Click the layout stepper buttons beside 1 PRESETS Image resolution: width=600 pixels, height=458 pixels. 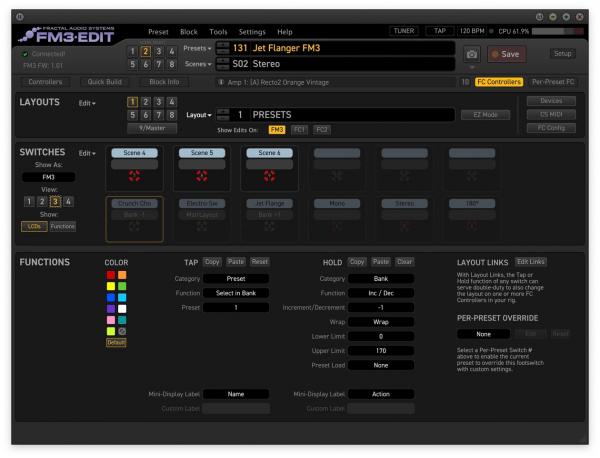223,115
